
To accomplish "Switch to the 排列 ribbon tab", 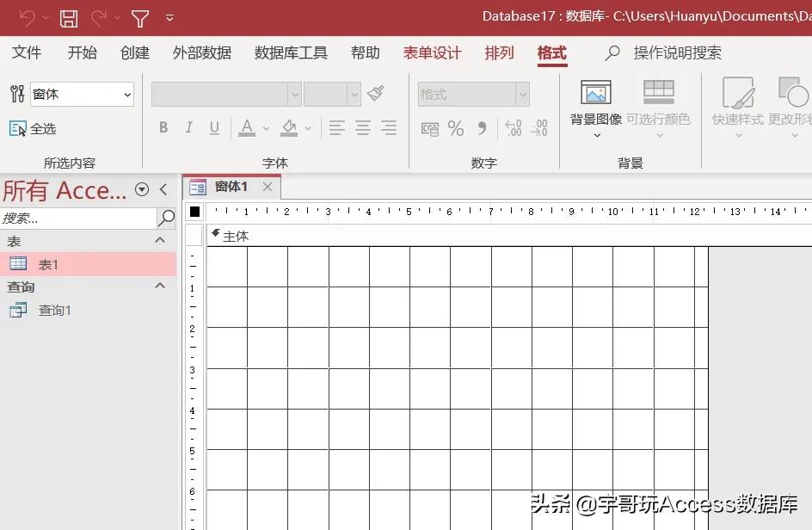I will point(499,52).
